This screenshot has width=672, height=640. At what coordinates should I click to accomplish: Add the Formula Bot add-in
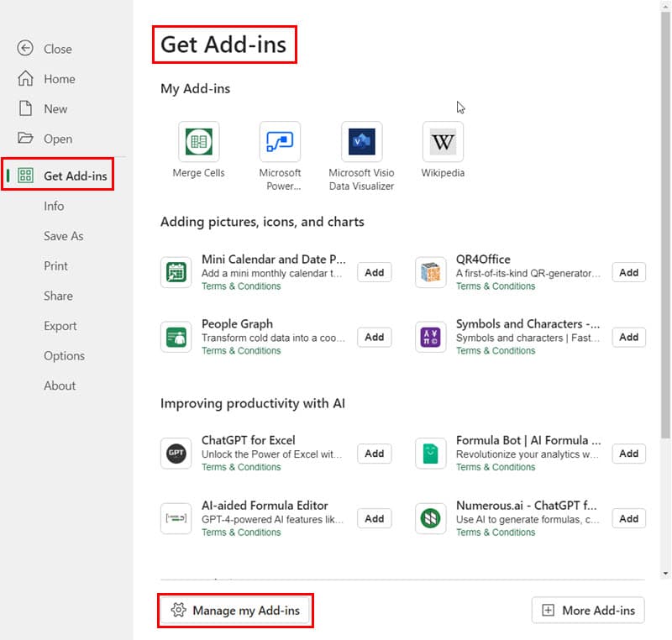coord(628,454)
